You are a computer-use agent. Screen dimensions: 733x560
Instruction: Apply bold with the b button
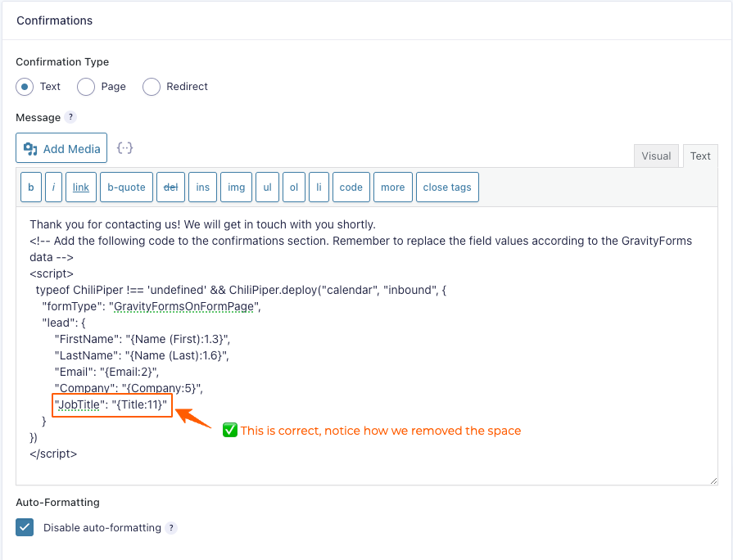[x=31, y=187]
